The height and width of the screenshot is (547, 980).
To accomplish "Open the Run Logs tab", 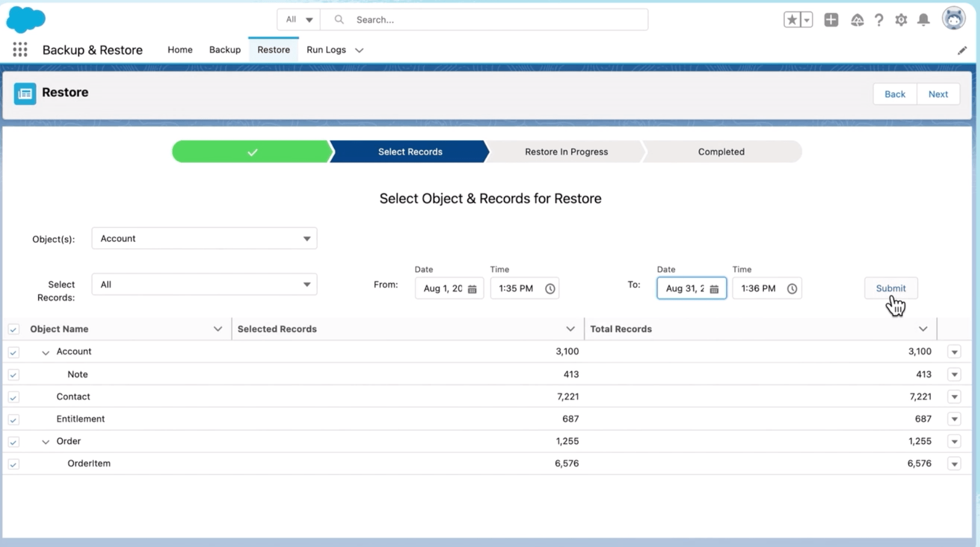I will tap(326, 50).
